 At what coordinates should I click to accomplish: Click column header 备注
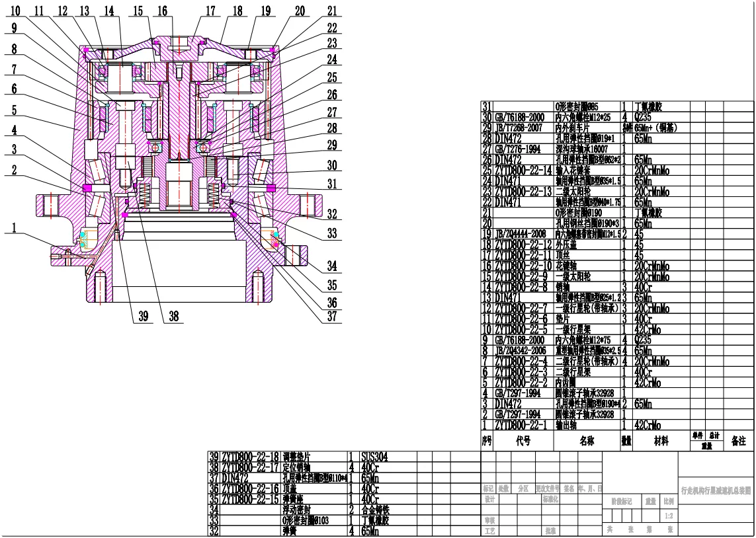(739, 442)
